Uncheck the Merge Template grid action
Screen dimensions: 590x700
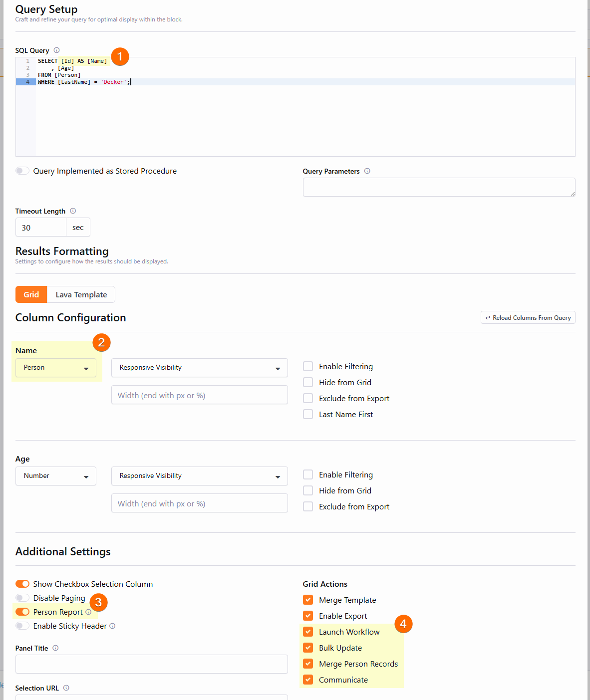308,599
